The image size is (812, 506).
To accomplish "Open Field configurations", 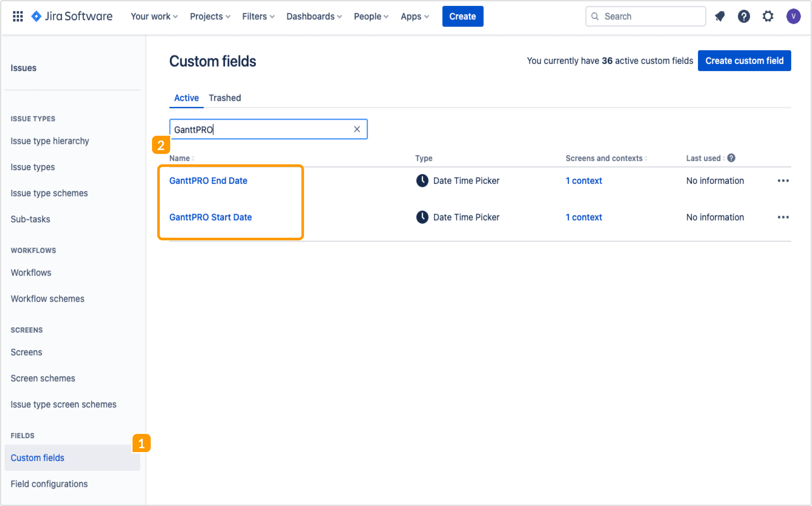I will tap(49, 484).
